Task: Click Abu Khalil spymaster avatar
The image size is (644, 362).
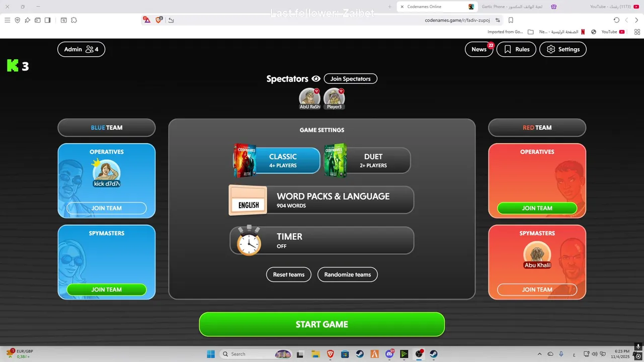Action: point(537,255)
